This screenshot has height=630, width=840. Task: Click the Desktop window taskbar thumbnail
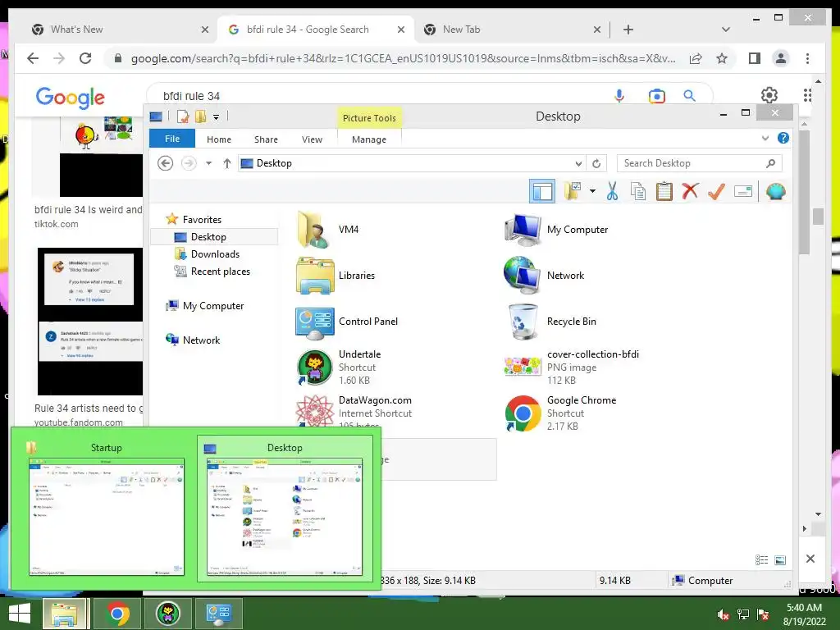pos(285,509)
